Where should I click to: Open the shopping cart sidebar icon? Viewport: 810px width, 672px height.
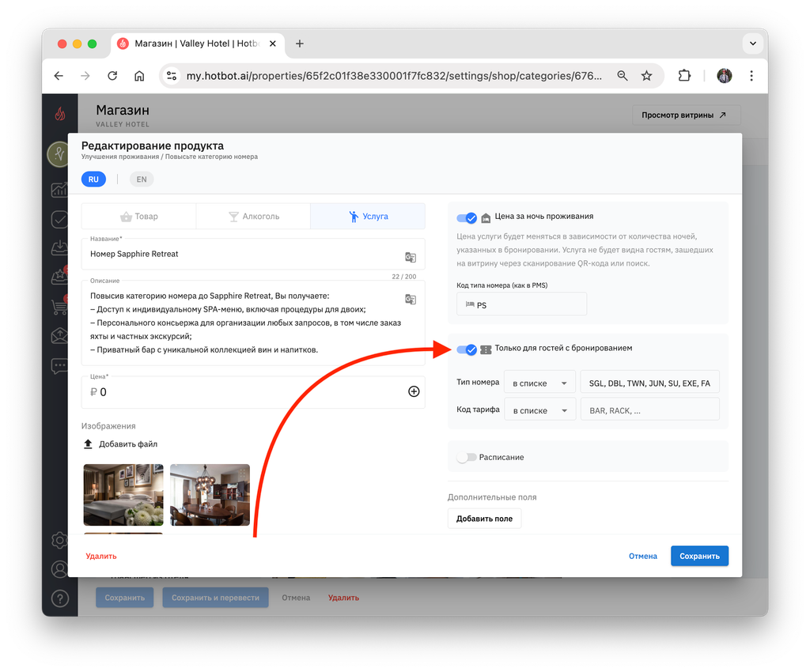(x=59, y=307)
